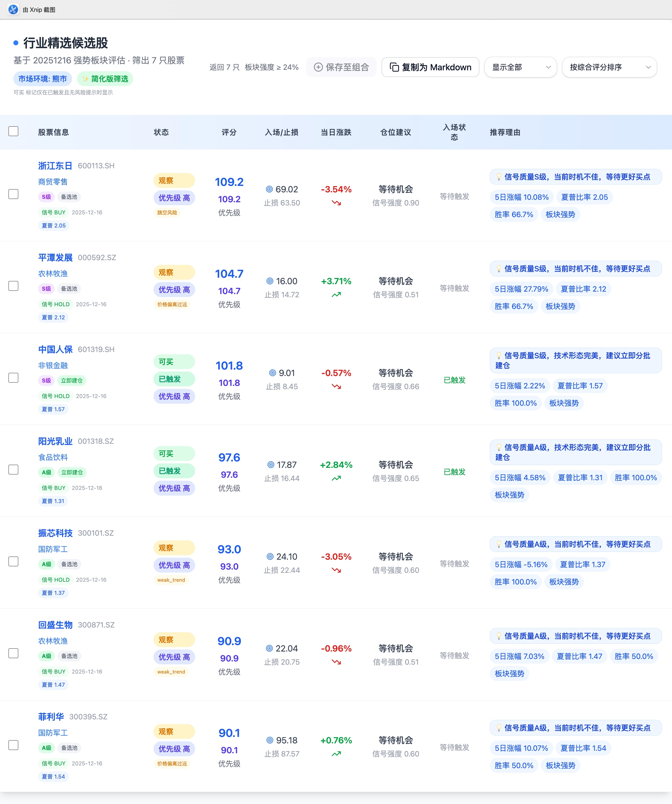Image resolution: width=672 pixels, height=804 pixels.
Task: Open the 平潭发展 stock link
Action: [x=55, y=258]
